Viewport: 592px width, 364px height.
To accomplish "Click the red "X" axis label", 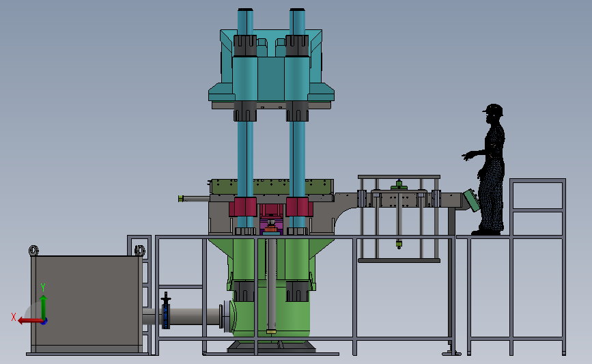I will 14,317.
